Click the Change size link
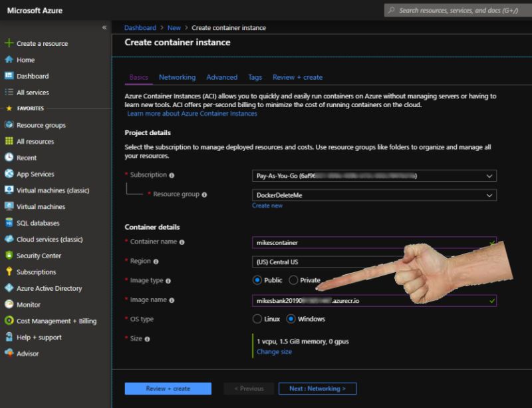The image size is (532, 408). 274,351
